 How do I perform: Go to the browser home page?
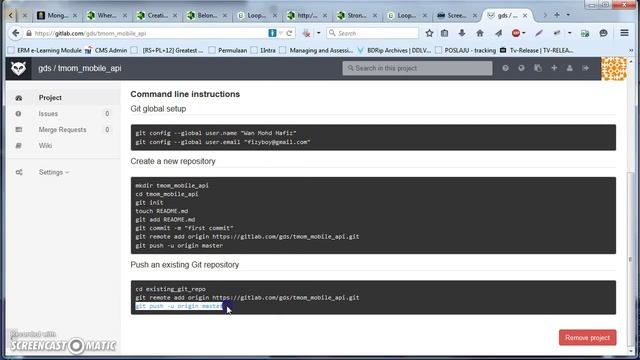click(x=480, y=33)
